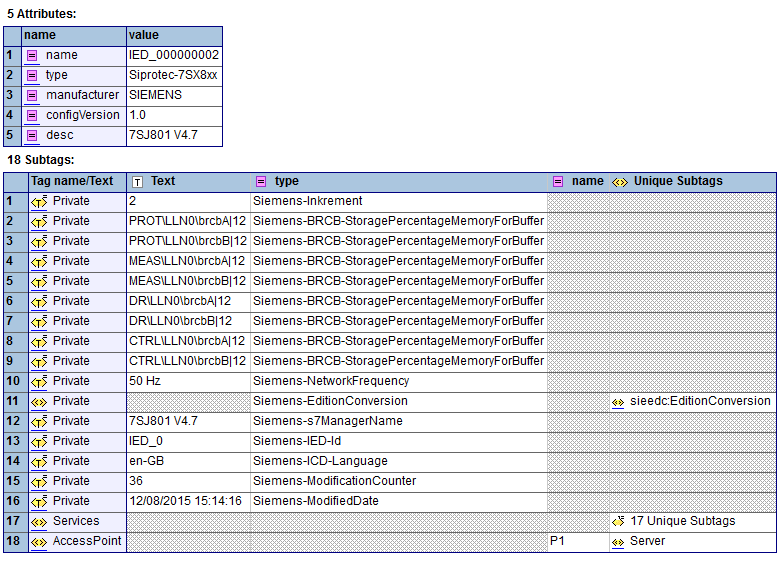This screenshot has width=784, height=561.
Task: Select text cell MEAS\LLN0\brcbA|12
Action: point(188,262)
